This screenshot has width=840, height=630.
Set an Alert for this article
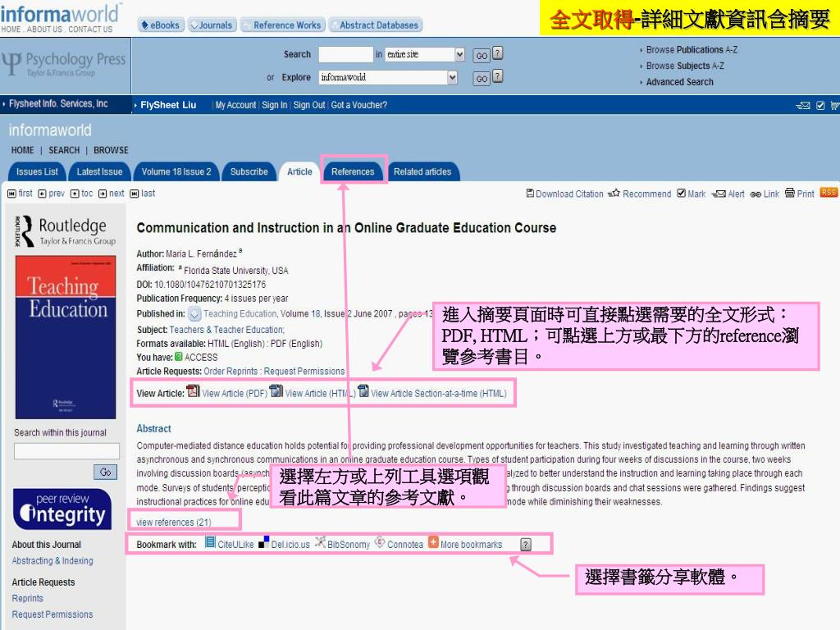[728, 194]
